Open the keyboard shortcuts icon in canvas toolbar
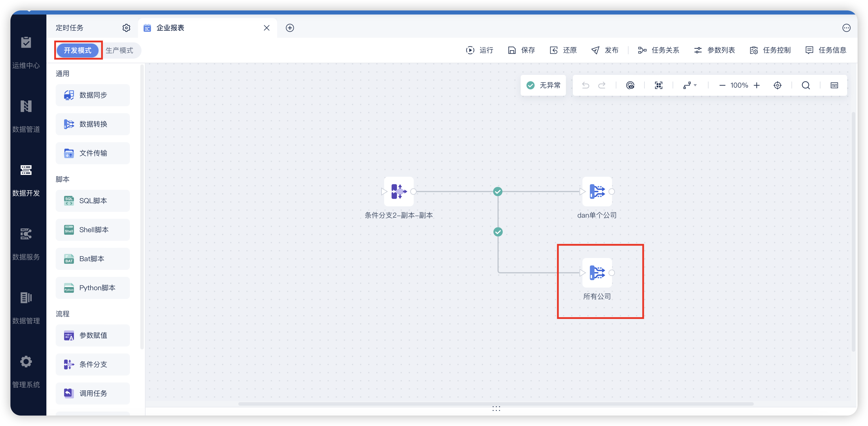Image resolution: width=868 pixels, height=426 pixels. coord(834,85)
